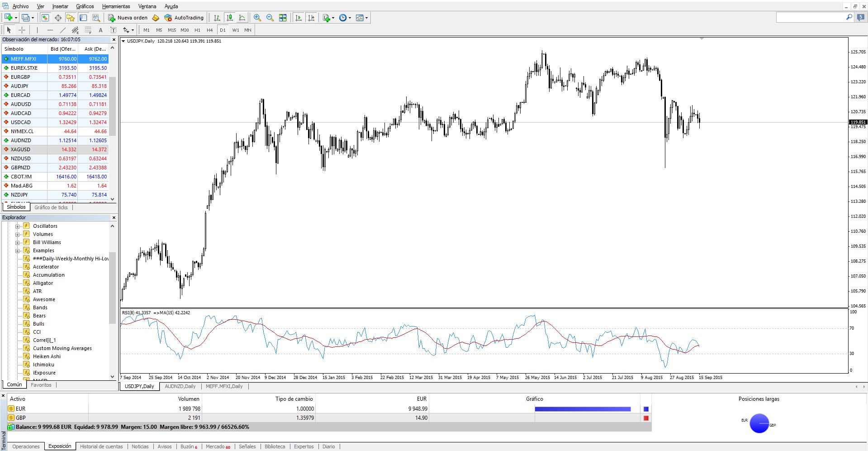This screenshot has height=451, width=868.
Task: Open the Profiles icon
Action: [x=26, y=18]
